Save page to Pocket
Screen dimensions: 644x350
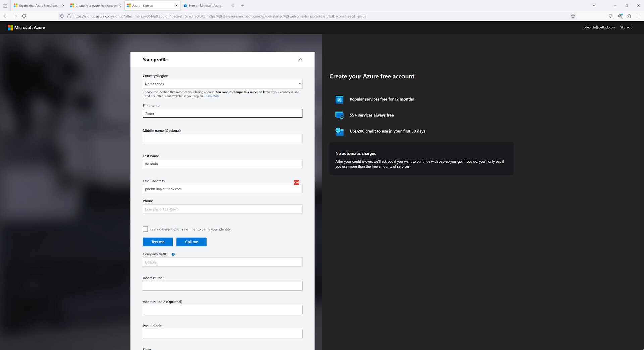tap(610, 16)
